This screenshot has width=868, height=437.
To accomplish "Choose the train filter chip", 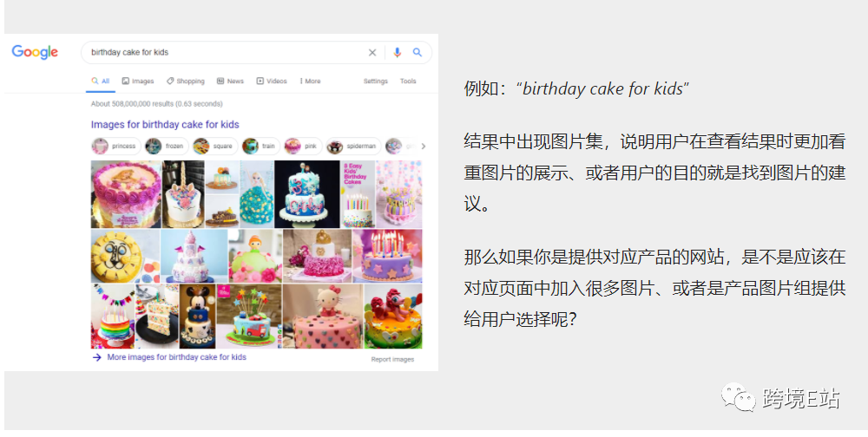I will 260,146.
